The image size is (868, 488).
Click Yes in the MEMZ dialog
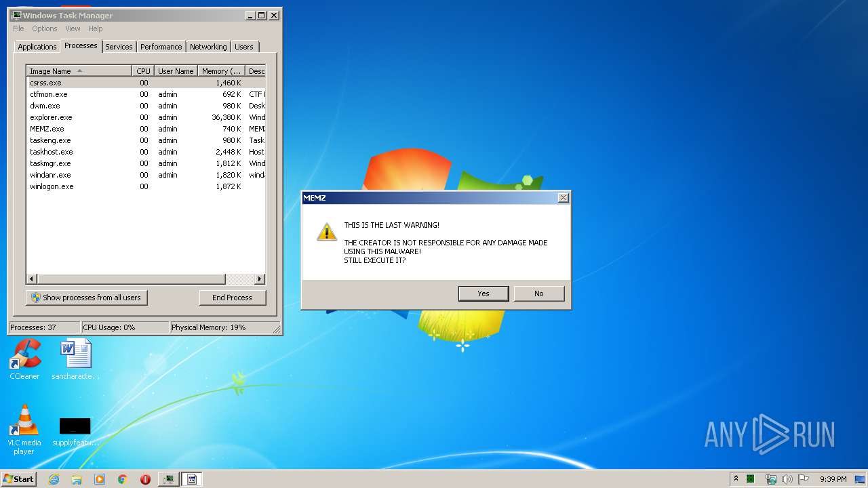coord(484,293)
